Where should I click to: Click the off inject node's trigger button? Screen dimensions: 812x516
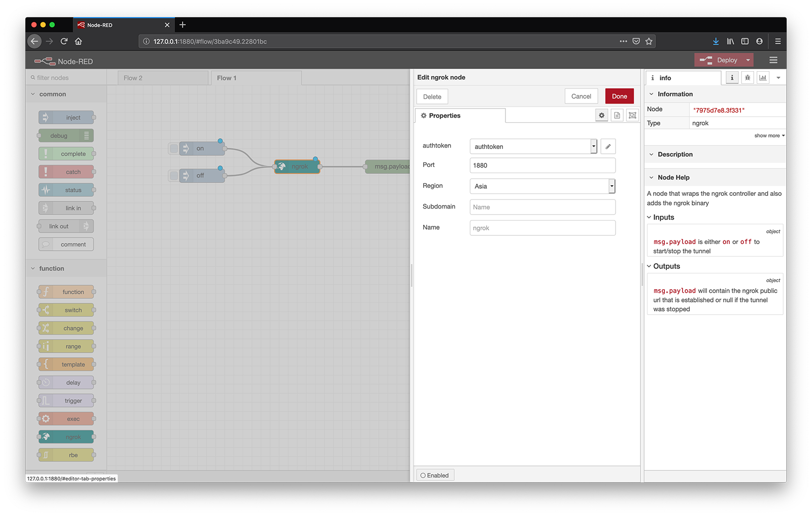pyautogui.click(x=174, y=176)
